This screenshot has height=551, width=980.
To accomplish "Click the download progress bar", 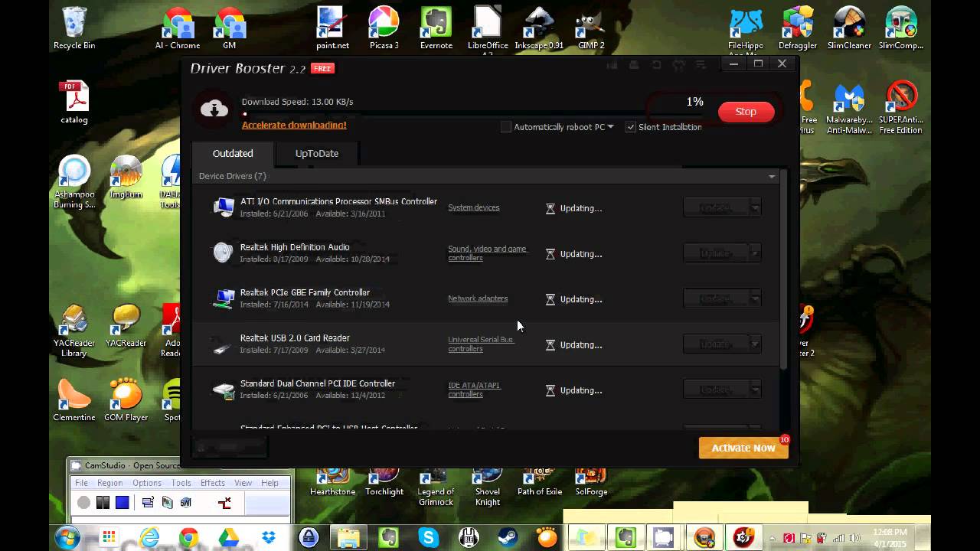I will [471, 114].
